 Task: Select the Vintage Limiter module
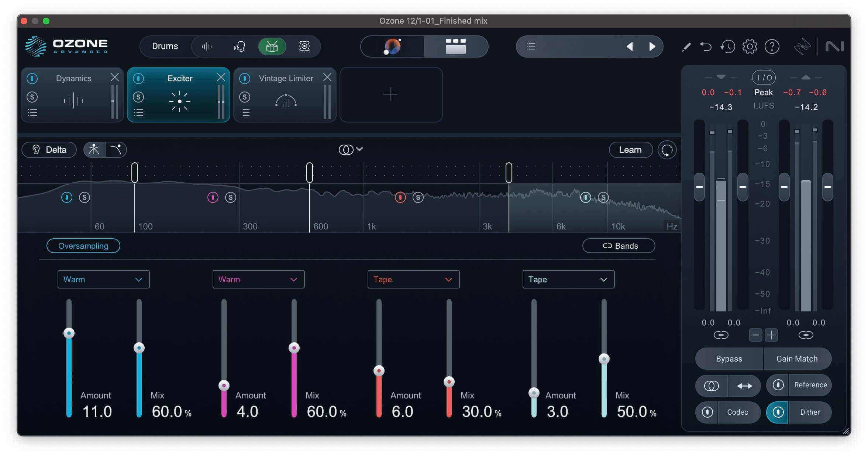[x=285, y=95]
